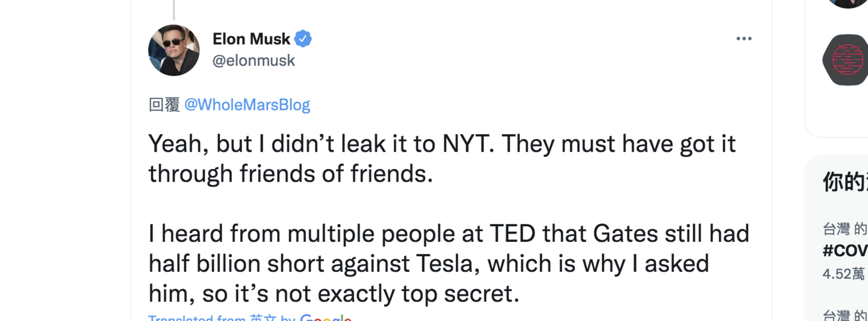Click the hexagonal red striped avatar in sidebar
868x321 pixels.
tap(846, 60)
